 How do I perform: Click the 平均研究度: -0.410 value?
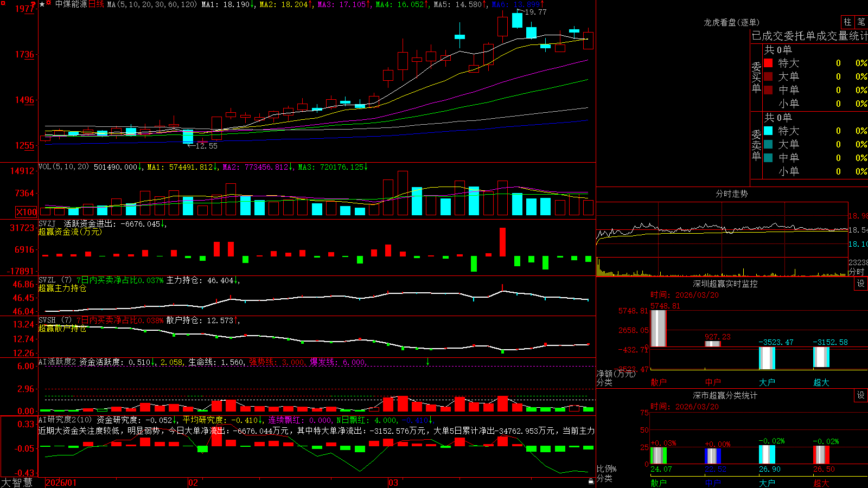coord(220,420)
